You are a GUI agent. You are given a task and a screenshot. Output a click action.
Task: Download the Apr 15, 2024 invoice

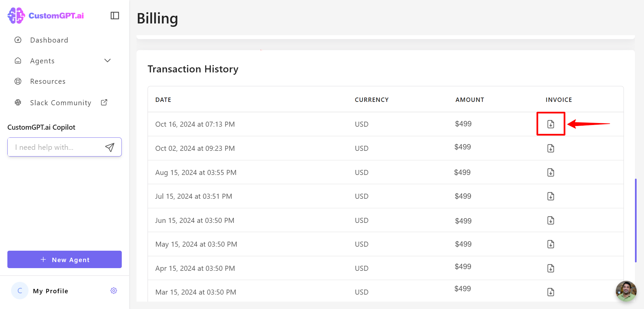[550, 268]
